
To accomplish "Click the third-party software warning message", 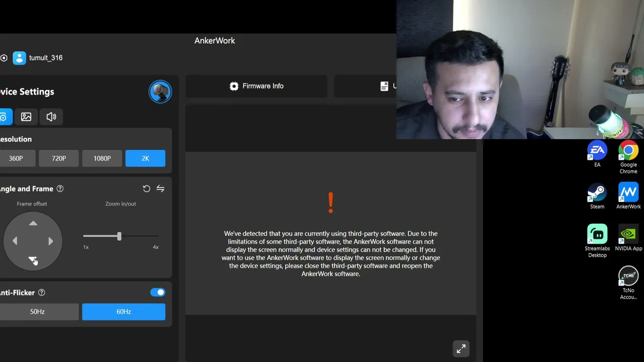I will pos(331,253).
